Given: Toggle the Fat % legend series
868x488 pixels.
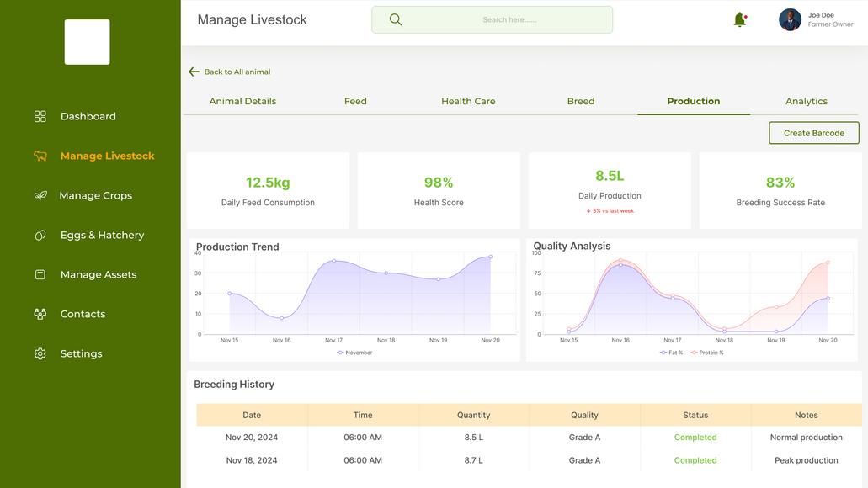Looking at the screenshot, I should 671,353.
